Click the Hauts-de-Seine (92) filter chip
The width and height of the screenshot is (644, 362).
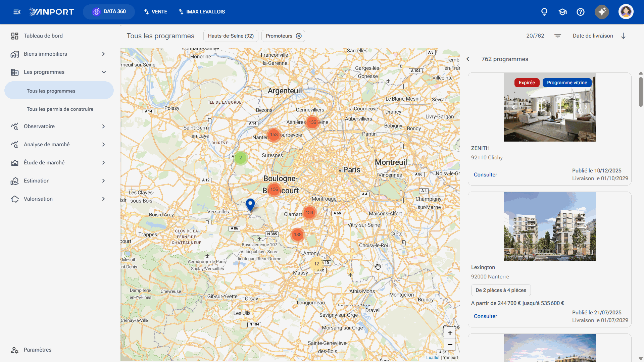tap(231, 36)
